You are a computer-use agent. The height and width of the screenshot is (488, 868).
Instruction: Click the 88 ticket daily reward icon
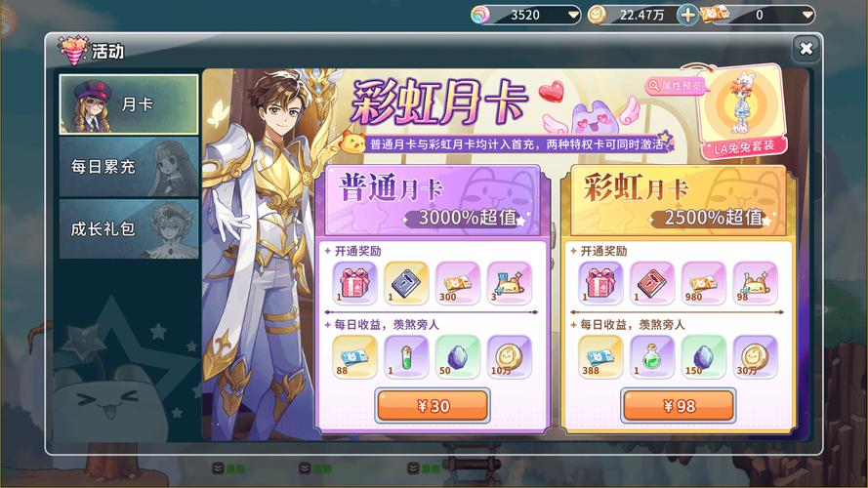(354, 357)
